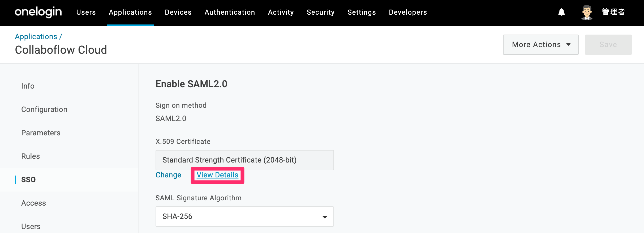Open the View Details link

coord(217,175)
